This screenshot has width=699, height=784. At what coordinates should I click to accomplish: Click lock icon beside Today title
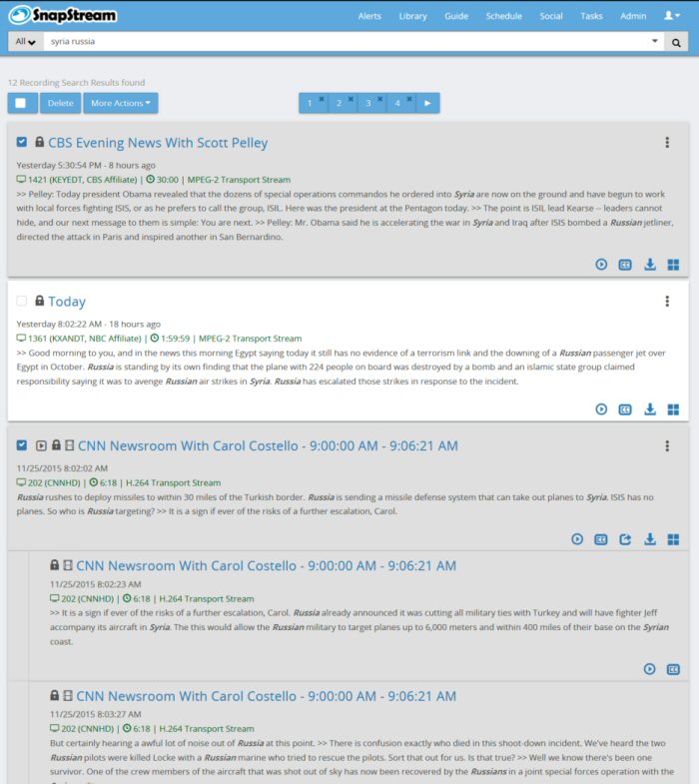[39, 300]
